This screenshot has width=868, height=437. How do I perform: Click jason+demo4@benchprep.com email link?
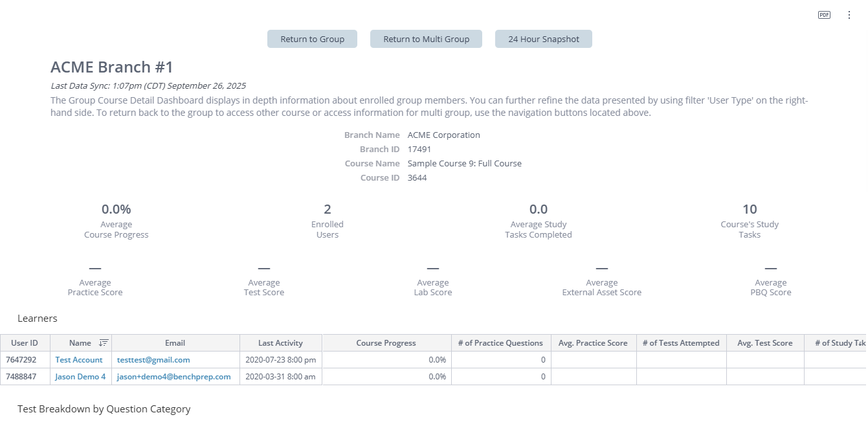(173, 377)
